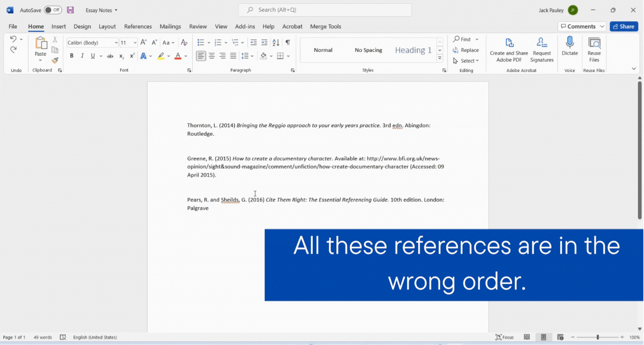Decrease paragraph indent
The height and width of the screenshot is (345, 644).
[254, 43]
